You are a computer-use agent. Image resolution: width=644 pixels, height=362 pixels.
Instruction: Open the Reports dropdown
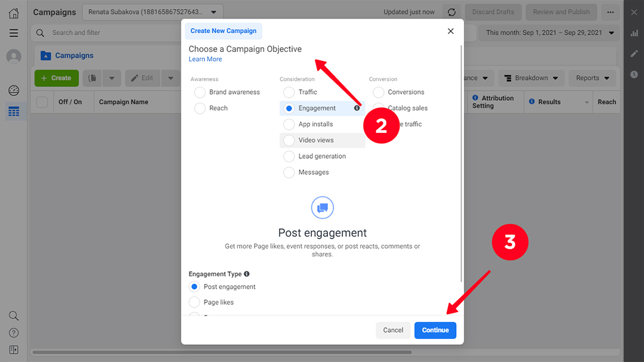click(592, 78)
